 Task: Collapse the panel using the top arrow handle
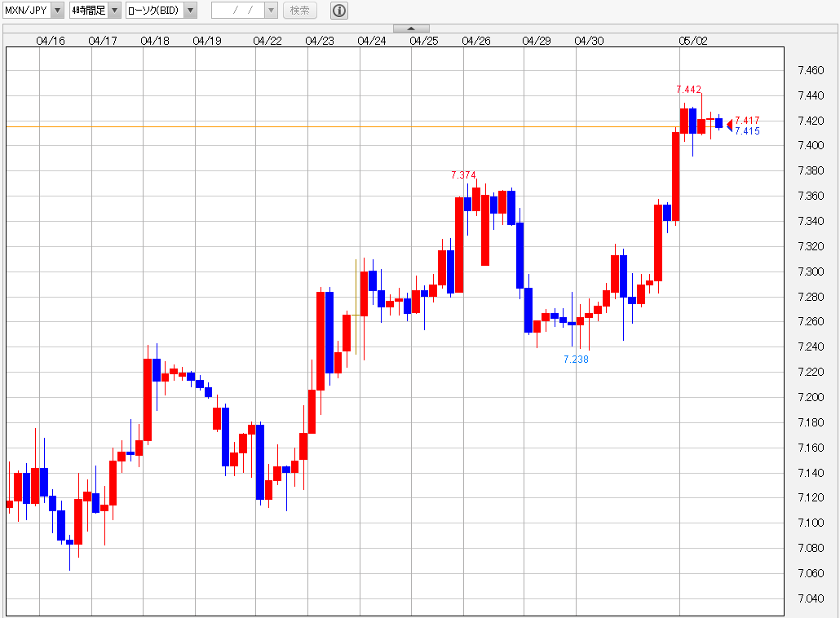point(411,29)
